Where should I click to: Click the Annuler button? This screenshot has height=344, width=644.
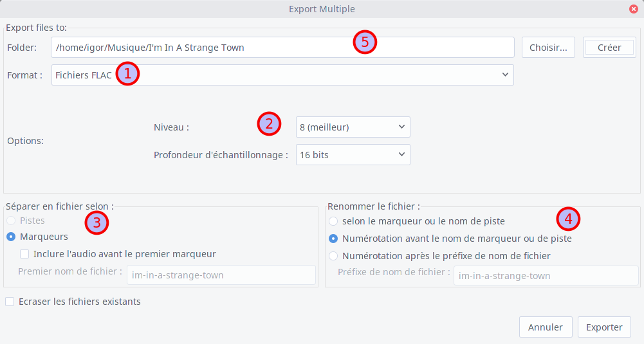[546, 327]
